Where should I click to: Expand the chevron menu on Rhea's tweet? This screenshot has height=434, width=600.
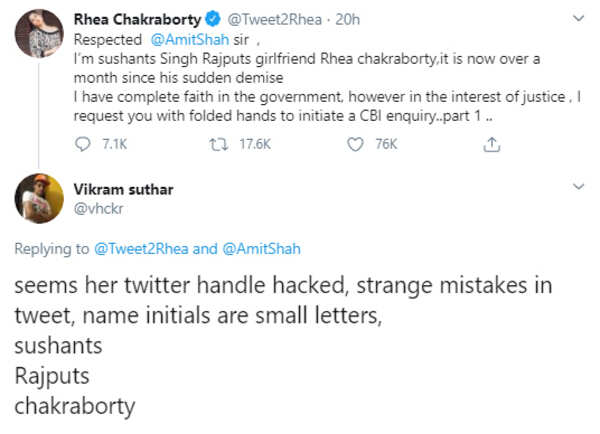(578, 19)
